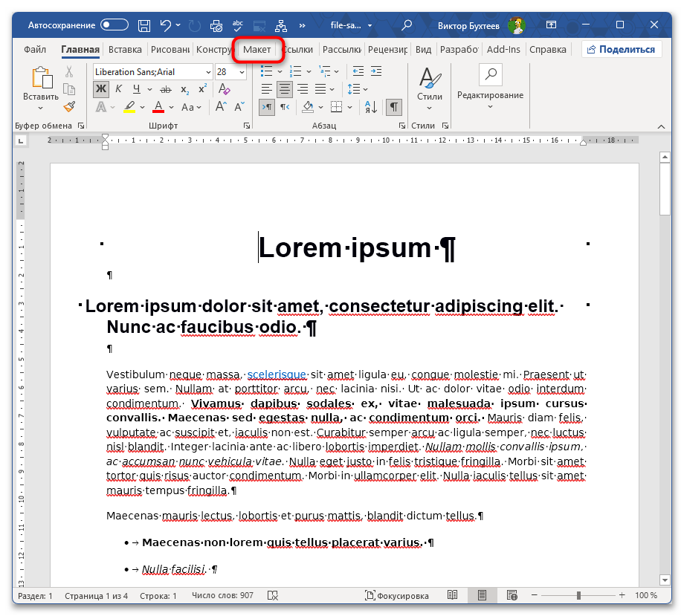684x616 pixels.
Task: Open the Макет tab
Action: tap(257, 50)
